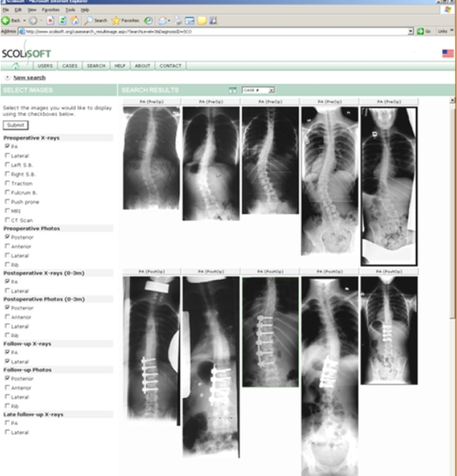The image size is (457, 476).
Task: Click the New search link
Action: point(30,78)
